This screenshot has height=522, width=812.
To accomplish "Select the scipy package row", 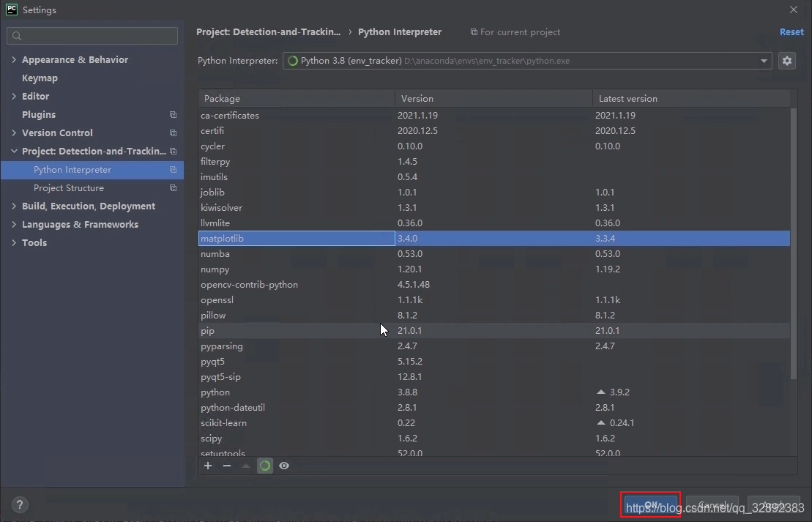I will click(x=494, y=438).
